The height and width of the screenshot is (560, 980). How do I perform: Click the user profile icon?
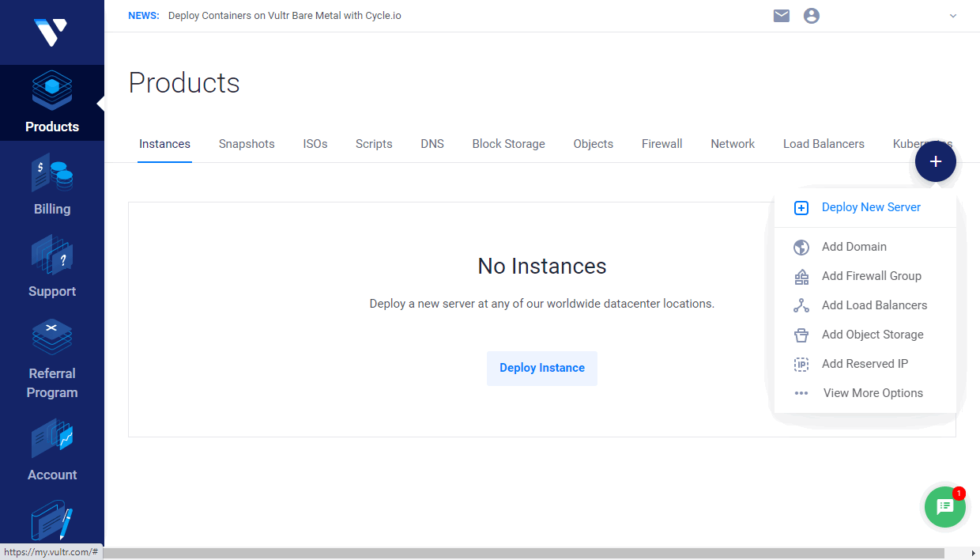click(x=811, y=15)
